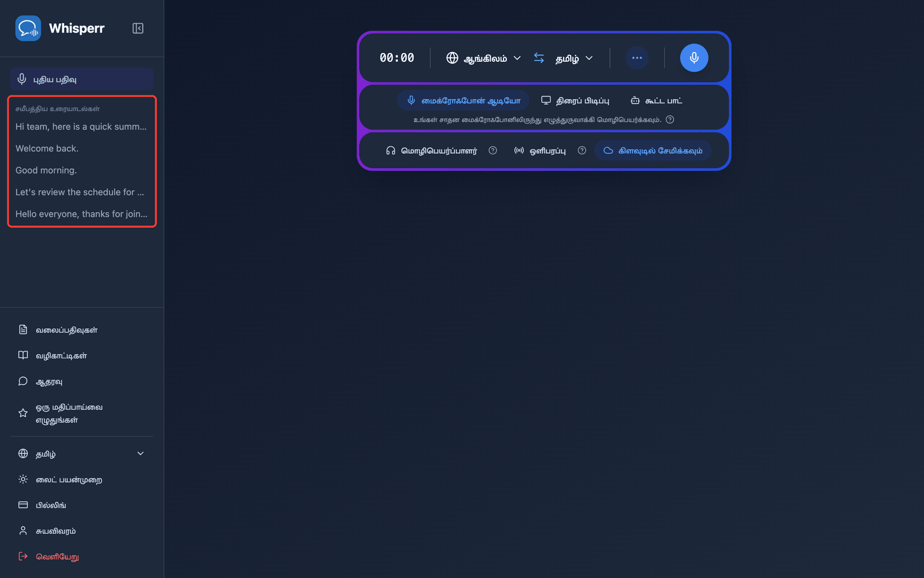Open the three-dots more options menu
This screenshot has height=578, width=924.
pos(637,58)
